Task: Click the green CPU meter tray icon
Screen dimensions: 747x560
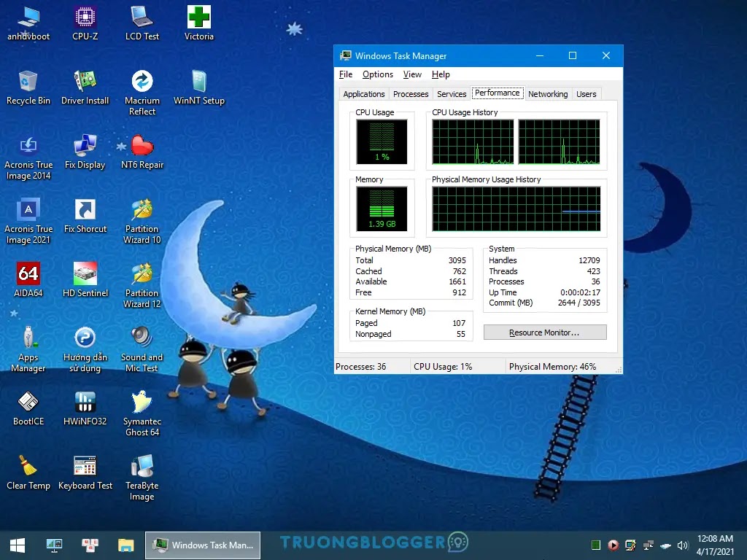Action: click(x=595, y=545)
